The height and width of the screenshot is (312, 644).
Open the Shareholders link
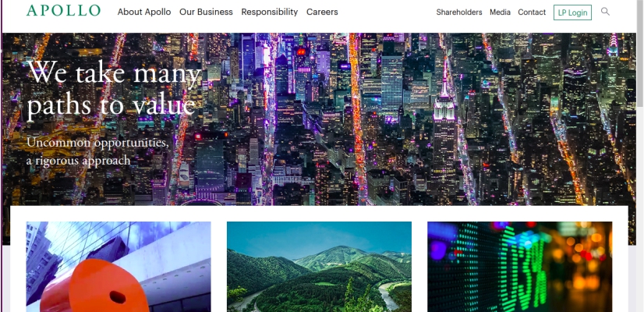tap(459, 12)
